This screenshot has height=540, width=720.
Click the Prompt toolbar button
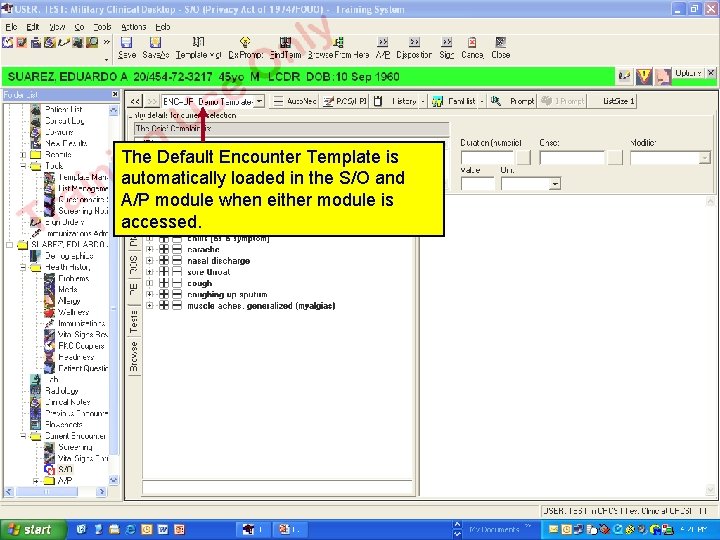click(513, 101)
